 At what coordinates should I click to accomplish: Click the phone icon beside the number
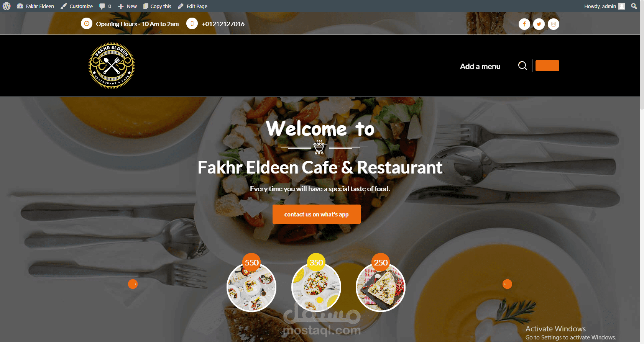click(x=192, y=24)
